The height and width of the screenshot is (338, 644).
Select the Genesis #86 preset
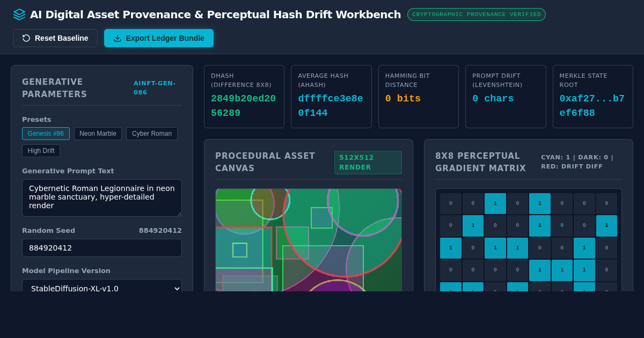(46, 134)
